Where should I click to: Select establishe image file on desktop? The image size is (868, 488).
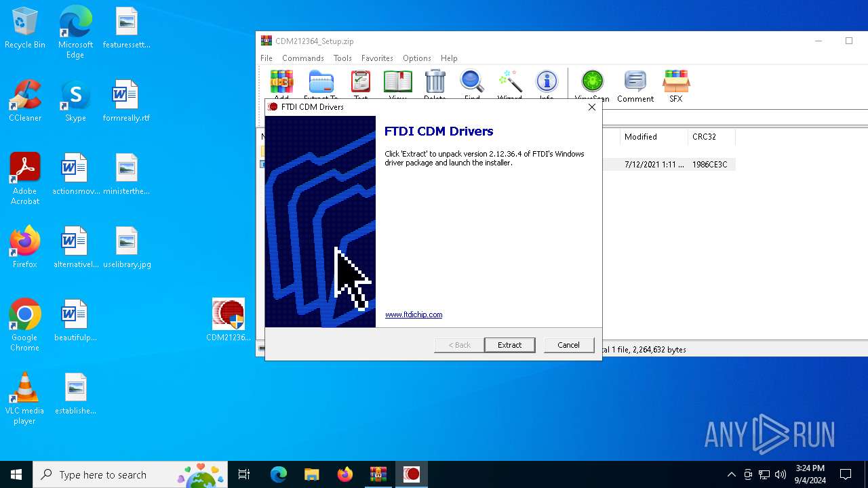click(x=75, y=394)
